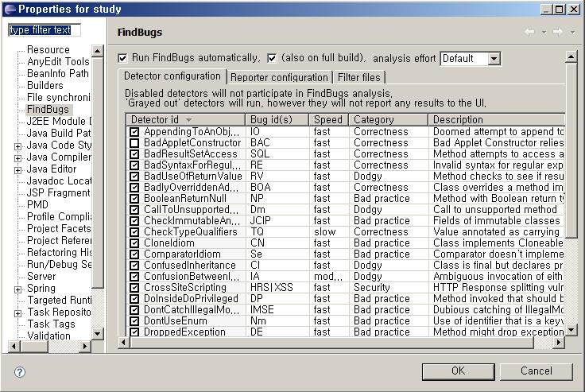This screenshot has width=585, height=392.
Task: Select AnyEdit Tools in the tree
Action: pos(58,61)
